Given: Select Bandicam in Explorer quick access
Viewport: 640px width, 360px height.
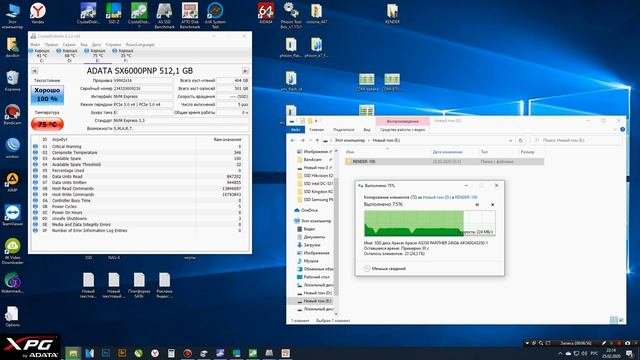Looking at the screenshot, I should pos(313,160).
